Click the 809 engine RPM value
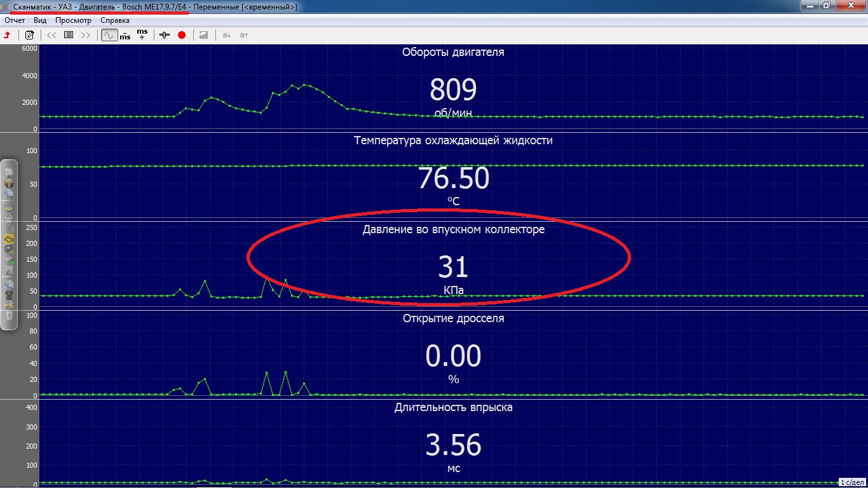 click(x=453, y=90)
